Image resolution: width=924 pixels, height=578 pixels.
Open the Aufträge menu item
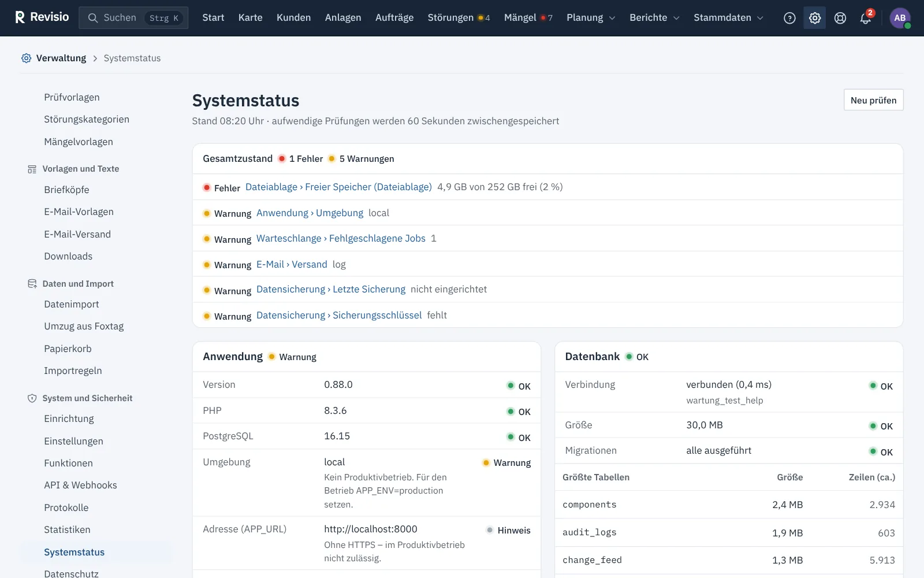coord(394,18)
